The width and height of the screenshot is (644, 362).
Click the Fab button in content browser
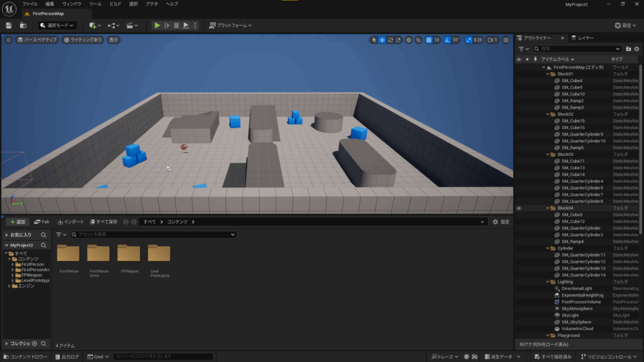pyautogui.click(x=42, y=222)
